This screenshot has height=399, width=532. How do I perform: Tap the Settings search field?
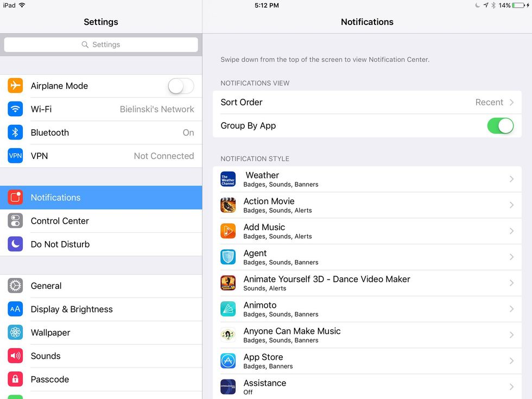pos(101,45)
